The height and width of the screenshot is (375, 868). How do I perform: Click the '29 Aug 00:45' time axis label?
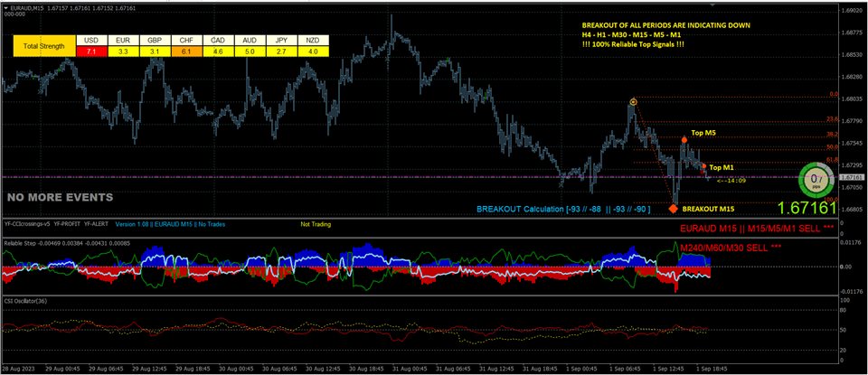click(x=63, y=368)
